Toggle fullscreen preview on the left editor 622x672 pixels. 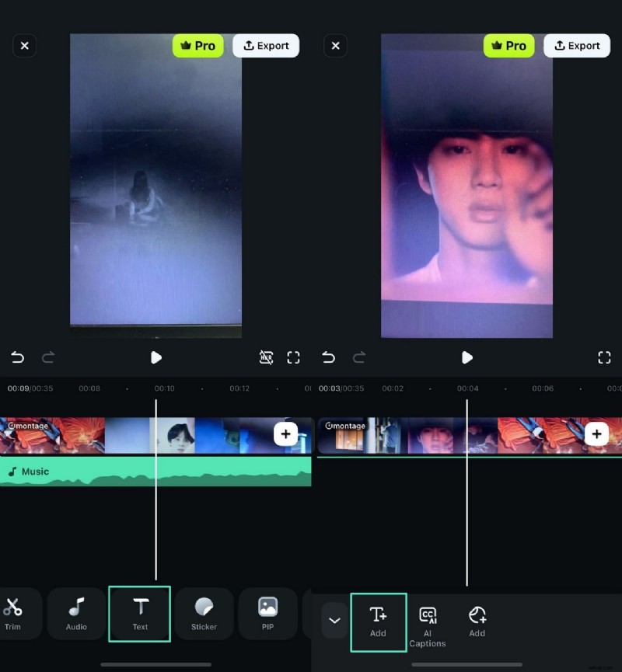pos(294,357)
